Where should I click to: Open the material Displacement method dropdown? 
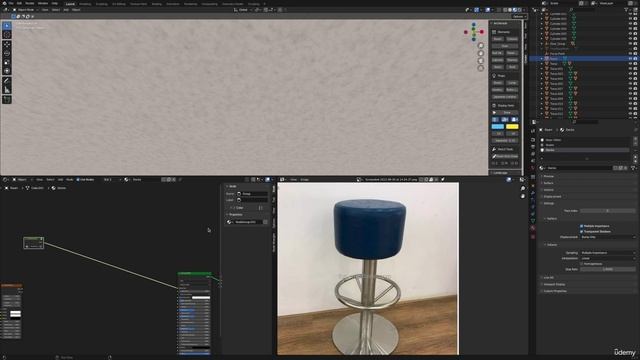click(x=608, y=237)
